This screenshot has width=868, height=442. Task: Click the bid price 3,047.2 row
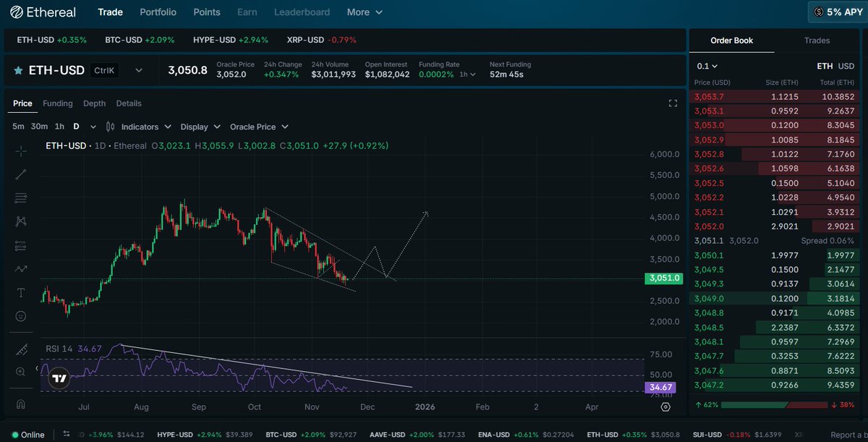point(775,386)
